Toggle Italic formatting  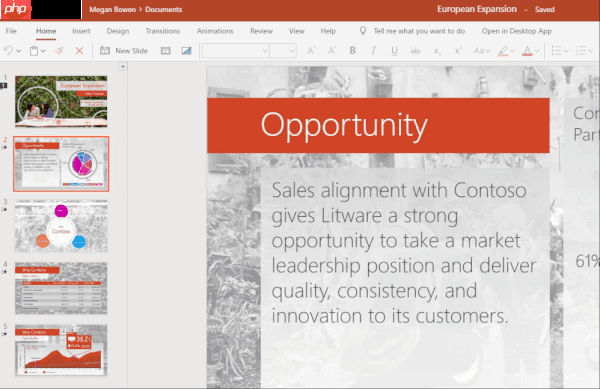373,50
